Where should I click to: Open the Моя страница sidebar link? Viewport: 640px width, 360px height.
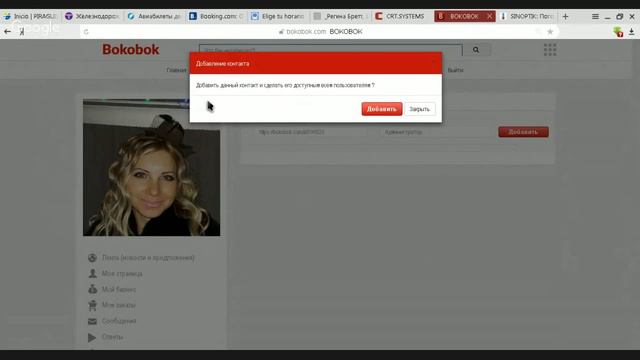pos(122,274)
